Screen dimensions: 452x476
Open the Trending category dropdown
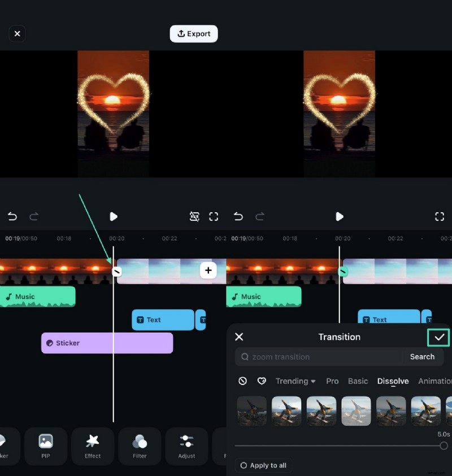(295, 381)
